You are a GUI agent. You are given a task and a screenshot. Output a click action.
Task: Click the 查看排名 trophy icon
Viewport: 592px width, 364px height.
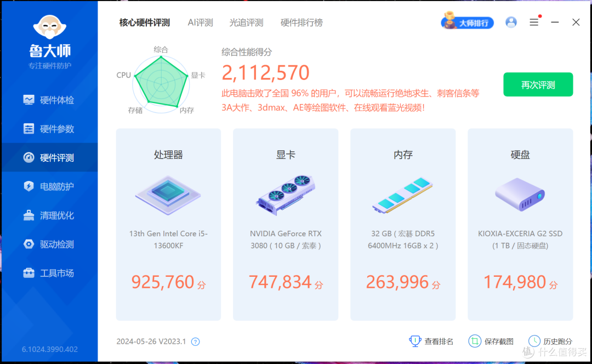pyautogui.click(x=415, y=341)
